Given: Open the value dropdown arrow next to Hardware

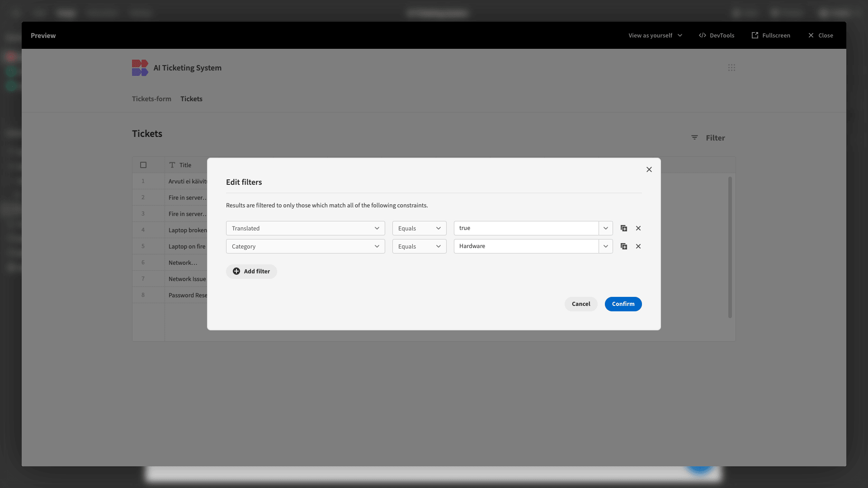Looking at the screenshot, I should 606,246.
